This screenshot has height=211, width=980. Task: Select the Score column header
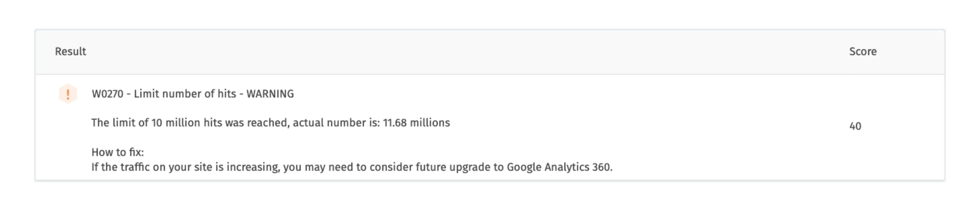click(x=863, y=51)
